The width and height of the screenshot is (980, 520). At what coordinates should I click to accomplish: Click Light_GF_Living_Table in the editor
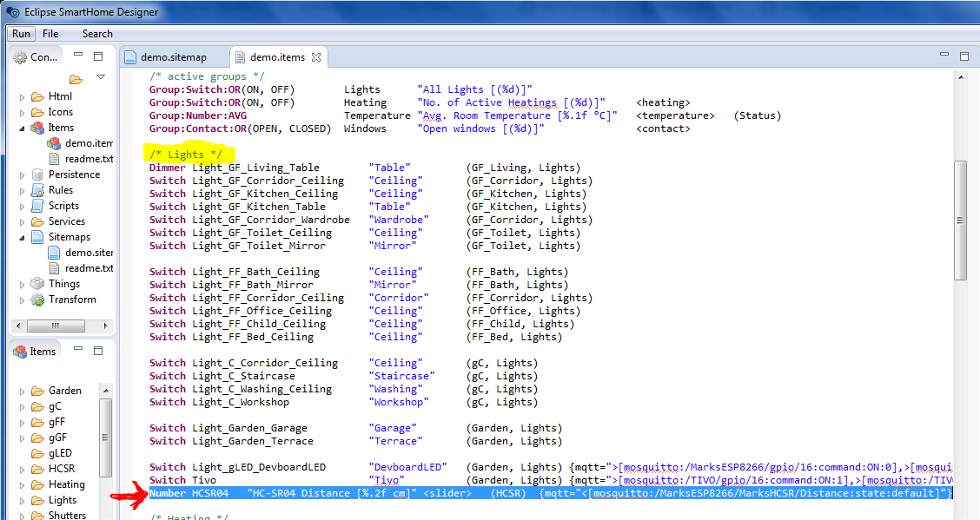255,168
